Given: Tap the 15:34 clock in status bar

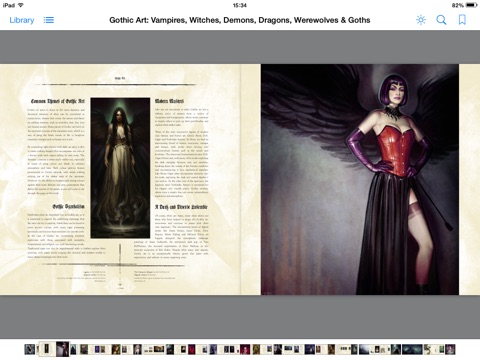Looking at the screenshot, I should 240,5.
